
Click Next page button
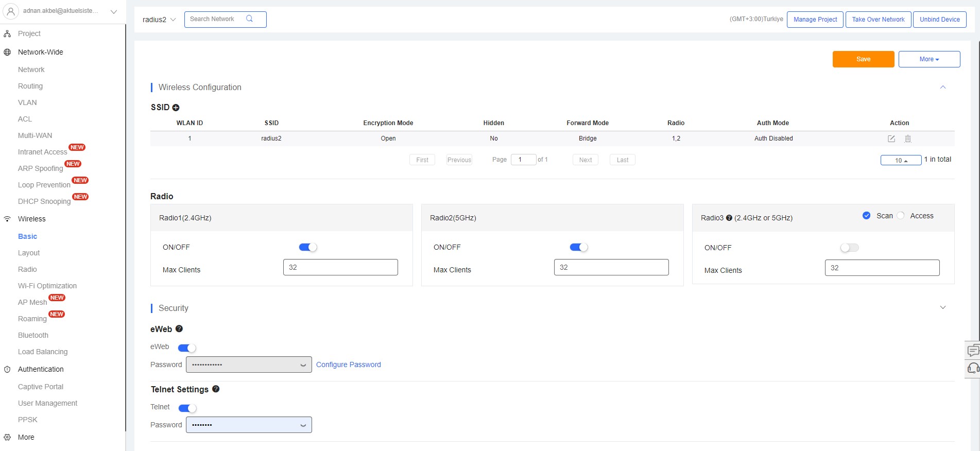coord(586,160)
